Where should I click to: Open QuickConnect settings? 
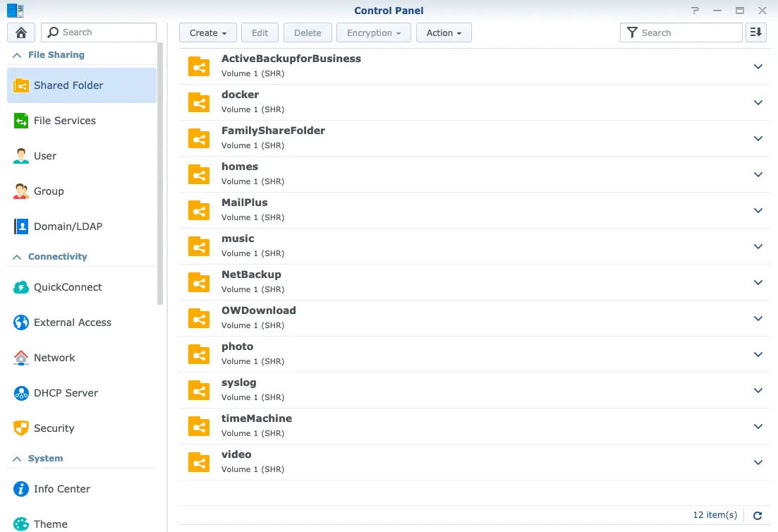coord(81,287)
